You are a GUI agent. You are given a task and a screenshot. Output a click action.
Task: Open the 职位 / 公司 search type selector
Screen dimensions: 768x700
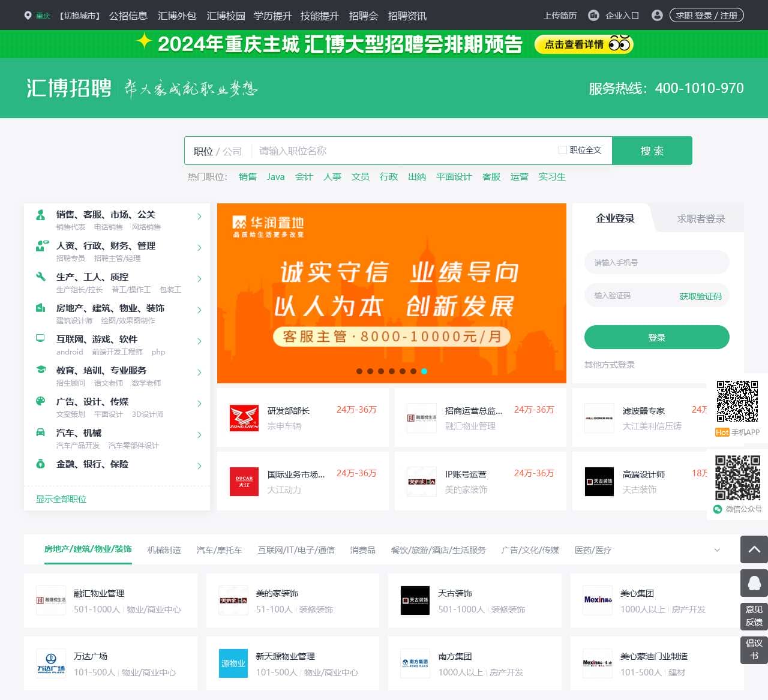(x=217, y=151)
